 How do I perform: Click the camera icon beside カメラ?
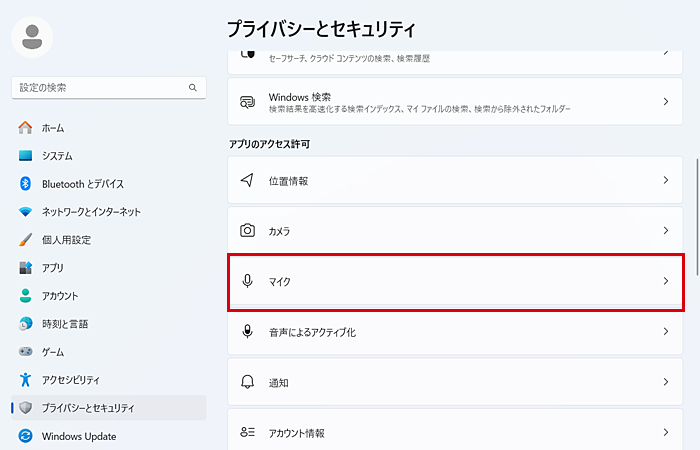pyautogui.click(x=247, y=230)
